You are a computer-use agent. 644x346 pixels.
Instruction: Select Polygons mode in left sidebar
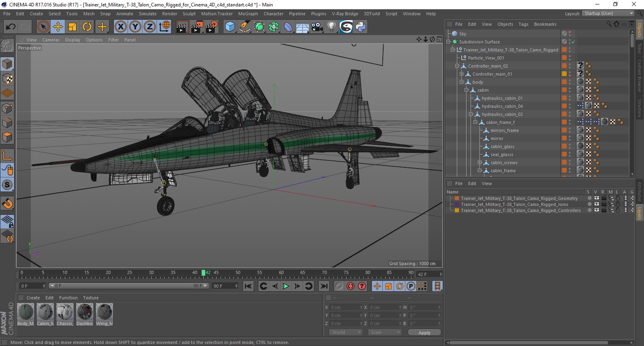[7, 137]
